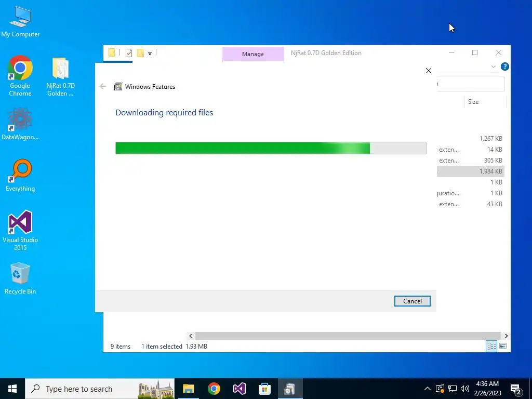This screenshot has height=399, width=532.
Task: Click the New Folder quick access icon
Action: pos(140,53)
